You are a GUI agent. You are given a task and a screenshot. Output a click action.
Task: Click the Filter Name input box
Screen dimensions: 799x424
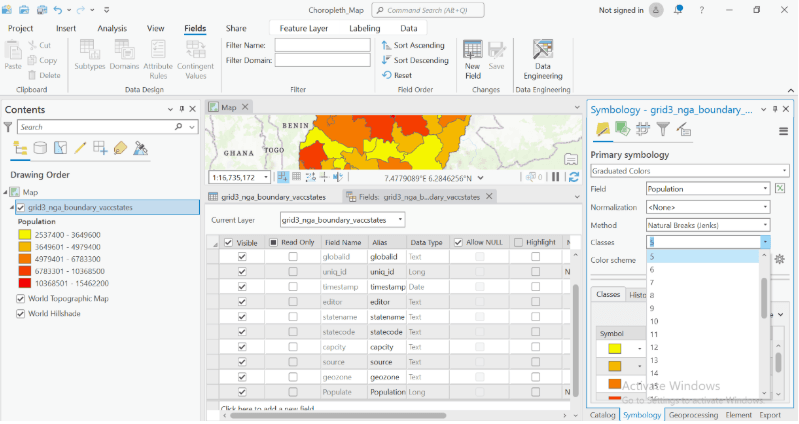pyautogui.click(x=321, y=45)
